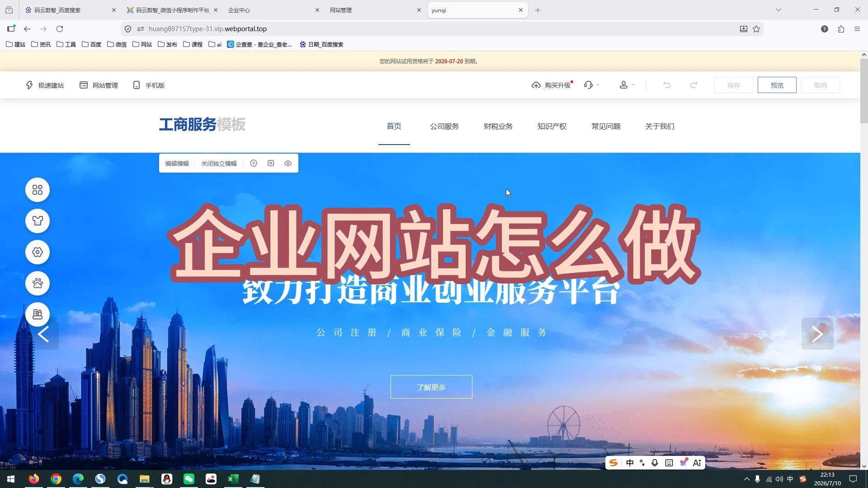Open the 建站 bookmark folder
The image size is (868, 488).
click(x=15, y=44)
